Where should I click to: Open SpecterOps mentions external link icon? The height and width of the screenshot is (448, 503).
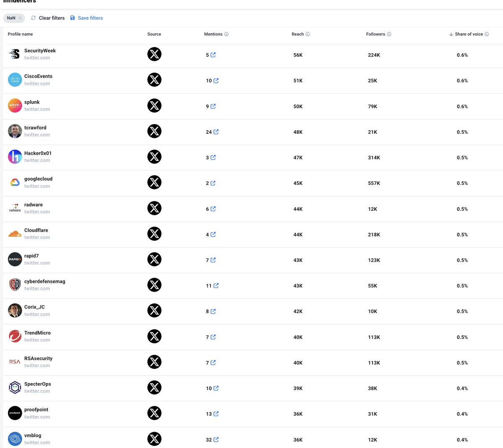pyautogui.click(x=216, y=388)
